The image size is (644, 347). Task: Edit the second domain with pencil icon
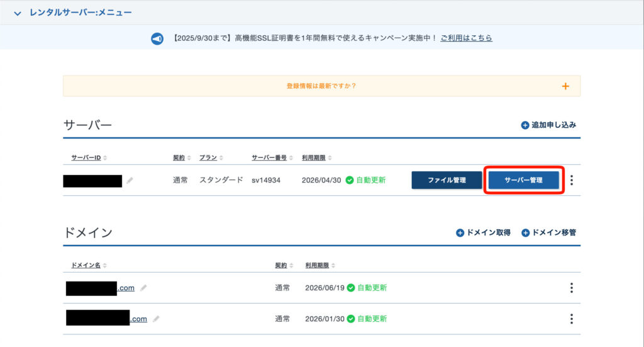[x=156, y=319]
